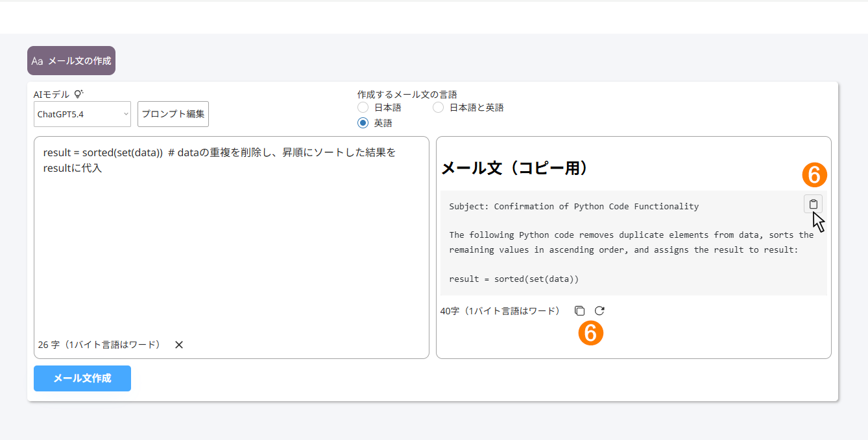Click the sentence starting 'The following Python code'
The width and height of the screenshot is (868, 440).
click(x=631, y=242)
